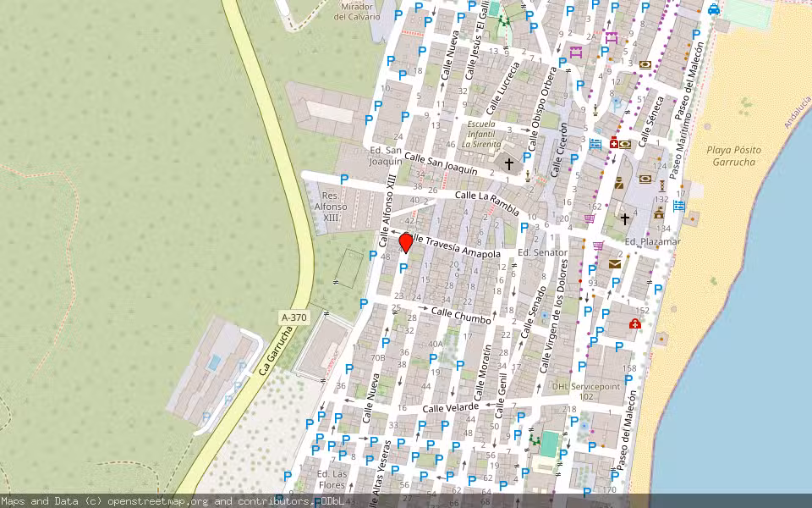Click the Ed. Senator building label
812x508 pixels.
pos(543,252)
